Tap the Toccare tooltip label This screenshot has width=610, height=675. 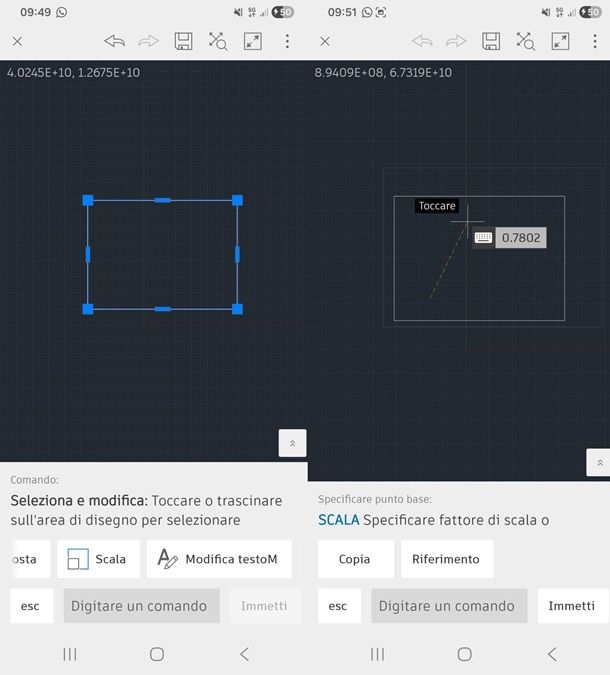pyautogui.click(x=437, y=206)
